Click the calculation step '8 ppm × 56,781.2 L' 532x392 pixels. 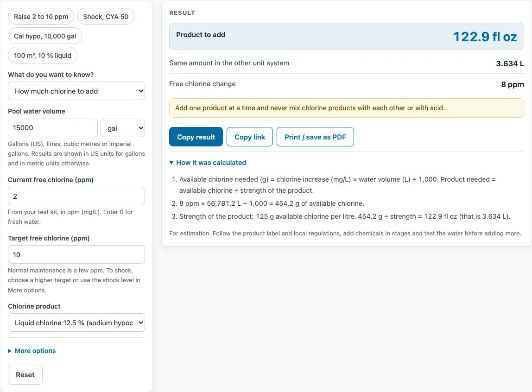(272, 203)
